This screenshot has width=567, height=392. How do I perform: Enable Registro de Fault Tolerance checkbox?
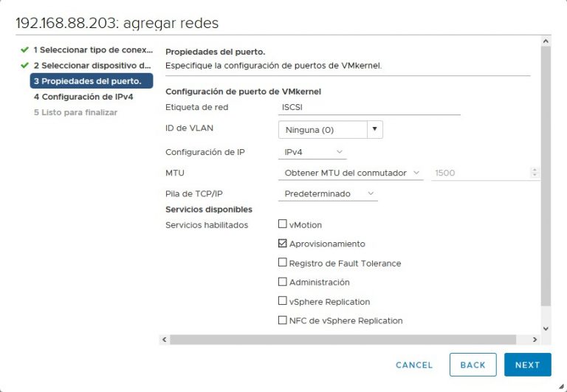coord(283,263)
